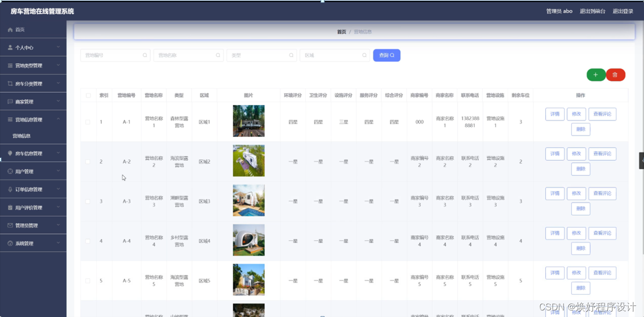This screenshot has height=317, width=644.
Task: Click the gauge icon for 系统管理
Action: pyautogui.click(x=10, y=244)
